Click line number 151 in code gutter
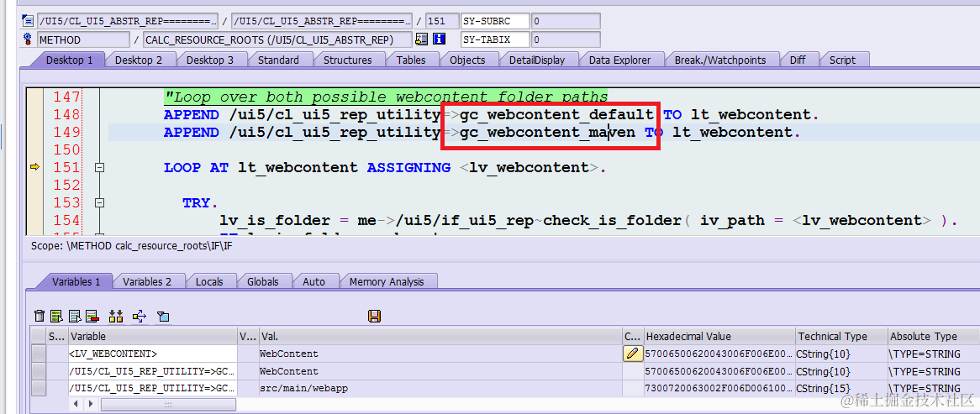This screenshot has width=980, height=414. pos(66,167)
